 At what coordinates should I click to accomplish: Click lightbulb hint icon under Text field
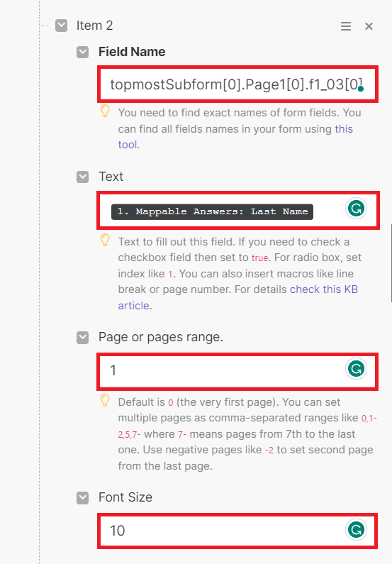(x=105, y=240)
